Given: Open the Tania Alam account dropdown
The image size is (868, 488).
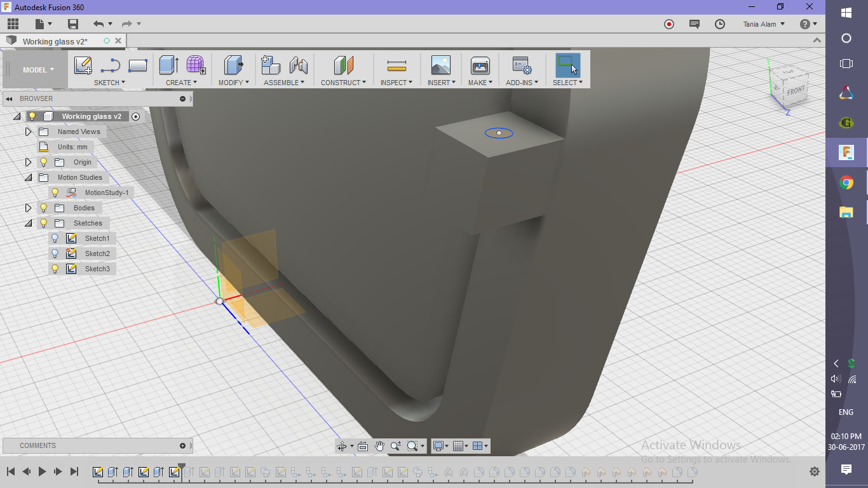Looking at the screenshot, I should [x=764, y=24].
